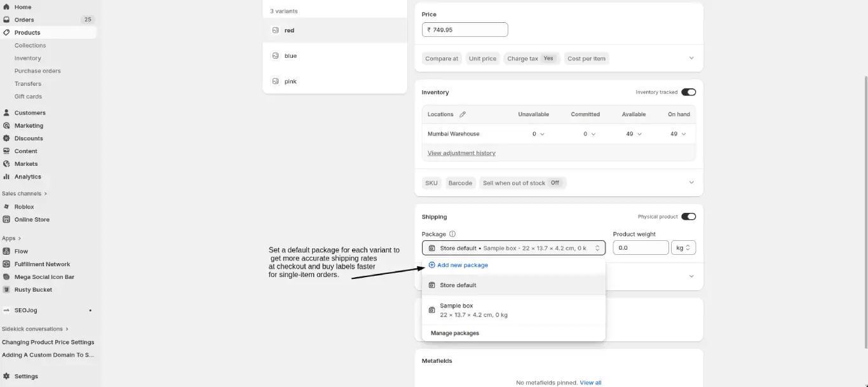Open the kg weight unit dropdown

[683, 247]
